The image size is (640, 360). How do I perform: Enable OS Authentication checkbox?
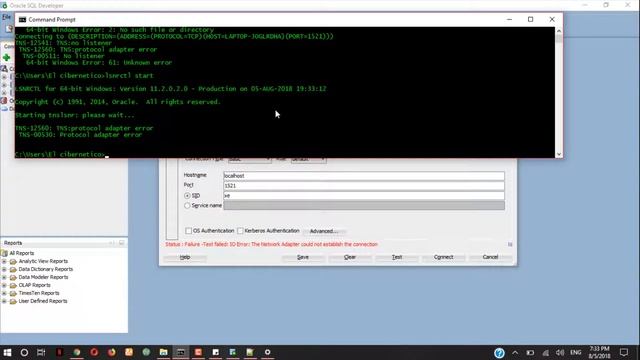pos(188,231)
